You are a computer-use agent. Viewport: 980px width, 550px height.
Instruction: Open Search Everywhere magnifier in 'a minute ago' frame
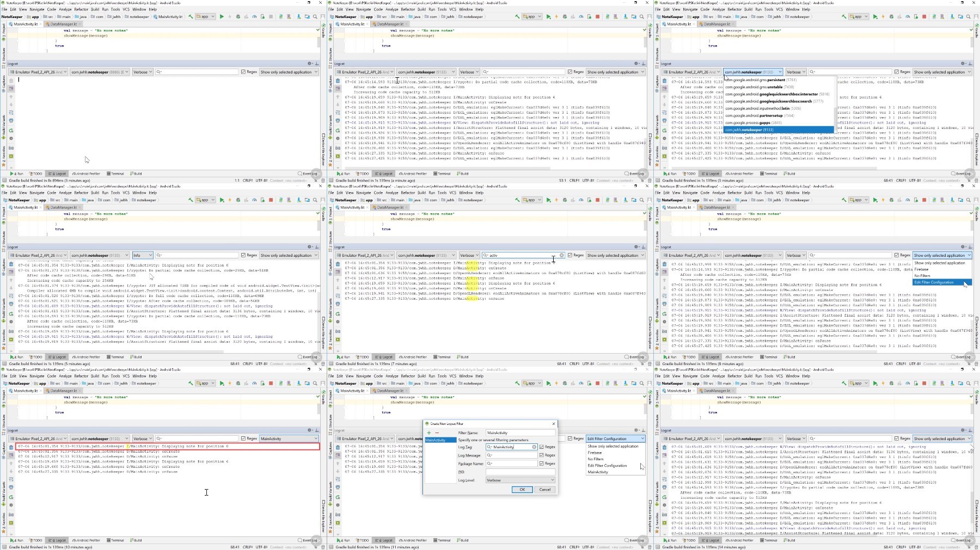(642, 17)
